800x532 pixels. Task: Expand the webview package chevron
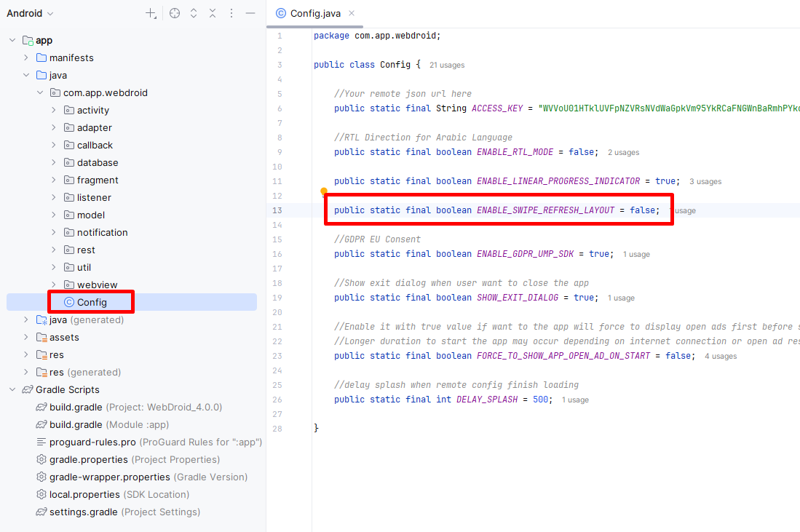click(x=54, y=285)
